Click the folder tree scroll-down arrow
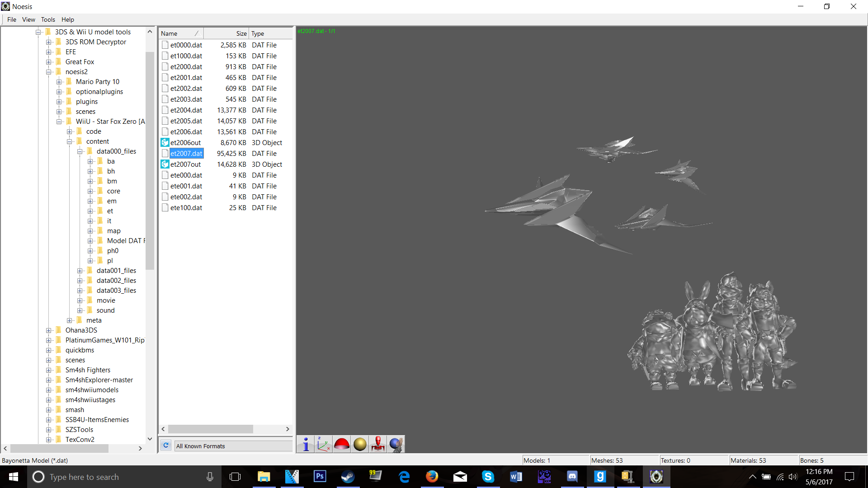Screen dimensions: 868x488 coord(150,439)
